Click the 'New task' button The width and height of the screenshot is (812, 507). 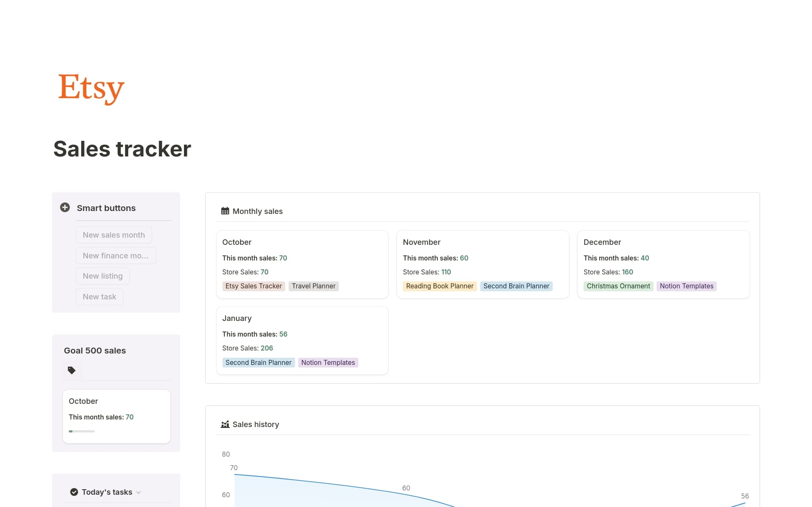pyautogui.click(x=99, y=296)
